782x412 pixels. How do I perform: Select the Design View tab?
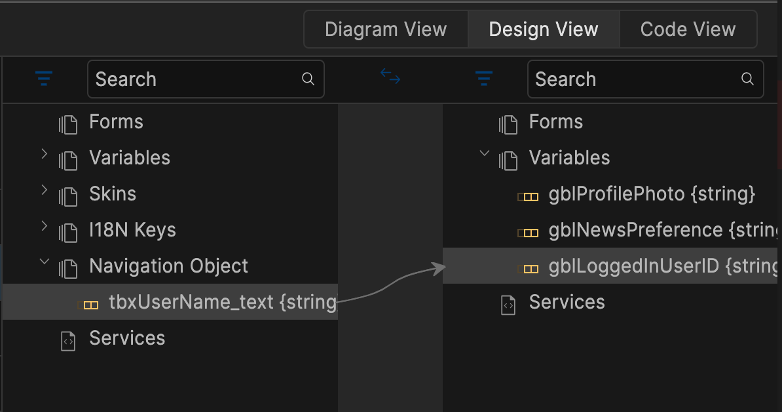click(x=544, y=30)
